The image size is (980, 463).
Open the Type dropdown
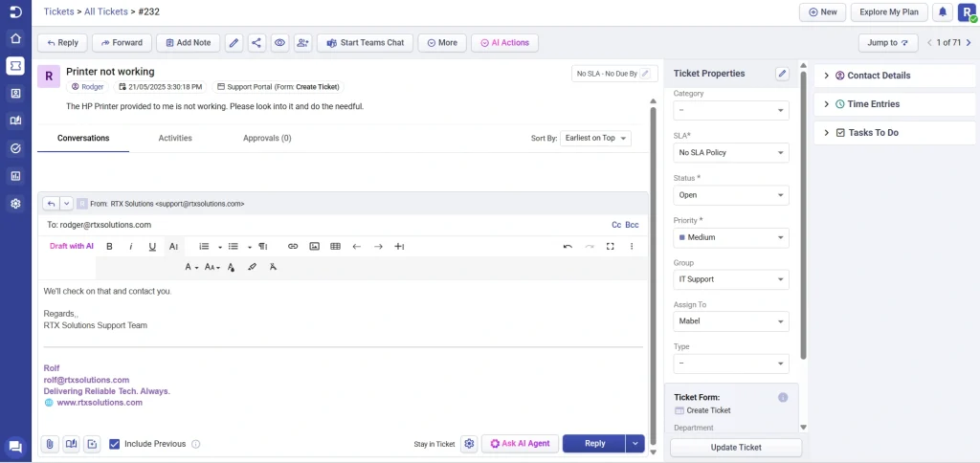[x=730, y=364]
